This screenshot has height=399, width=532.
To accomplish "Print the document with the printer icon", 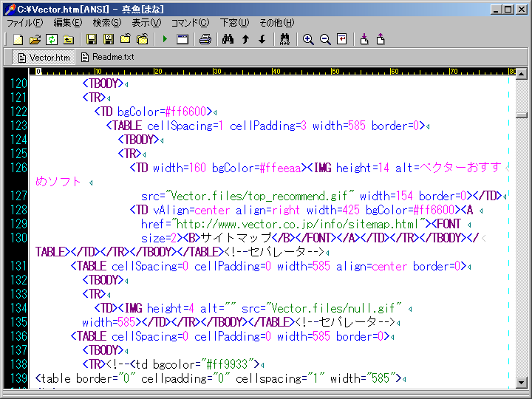I will [205, 39].
